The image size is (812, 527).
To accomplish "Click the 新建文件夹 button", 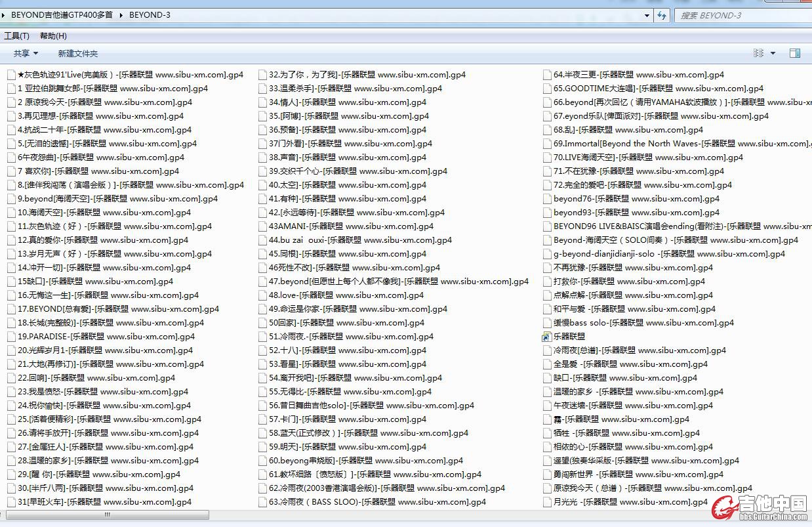I will click(x=77, y=53).
